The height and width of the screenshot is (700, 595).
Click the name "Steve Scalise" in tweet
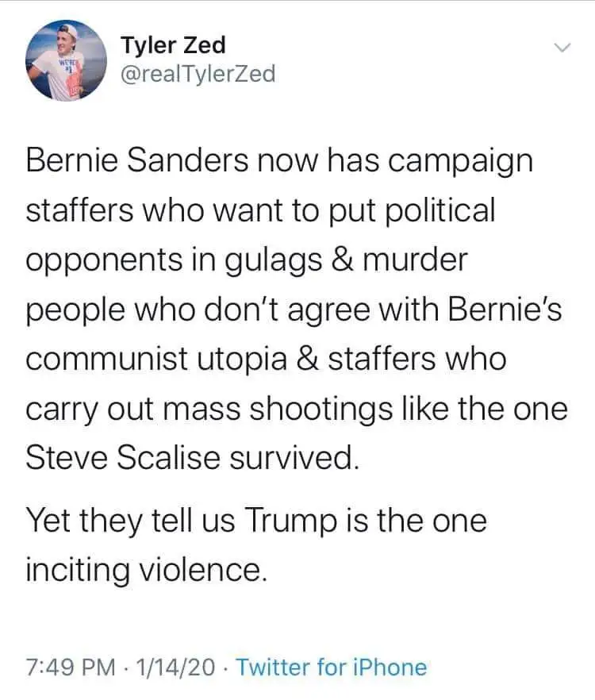pos(119,456)
